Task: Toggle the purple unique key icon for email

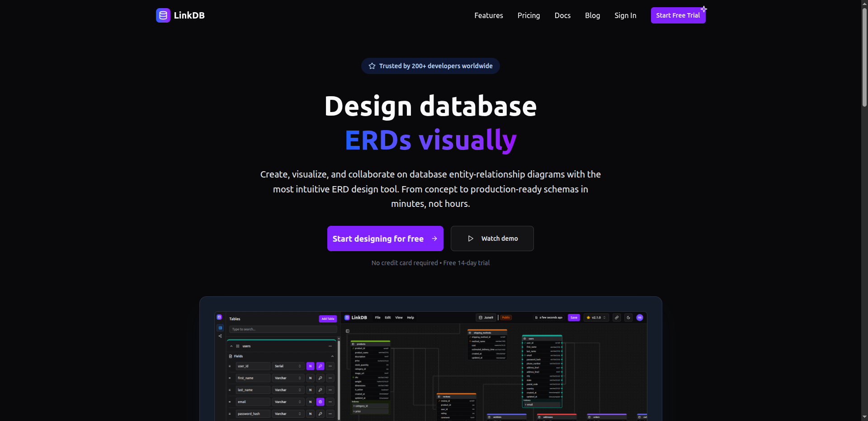Action: (x=320, y=402)
